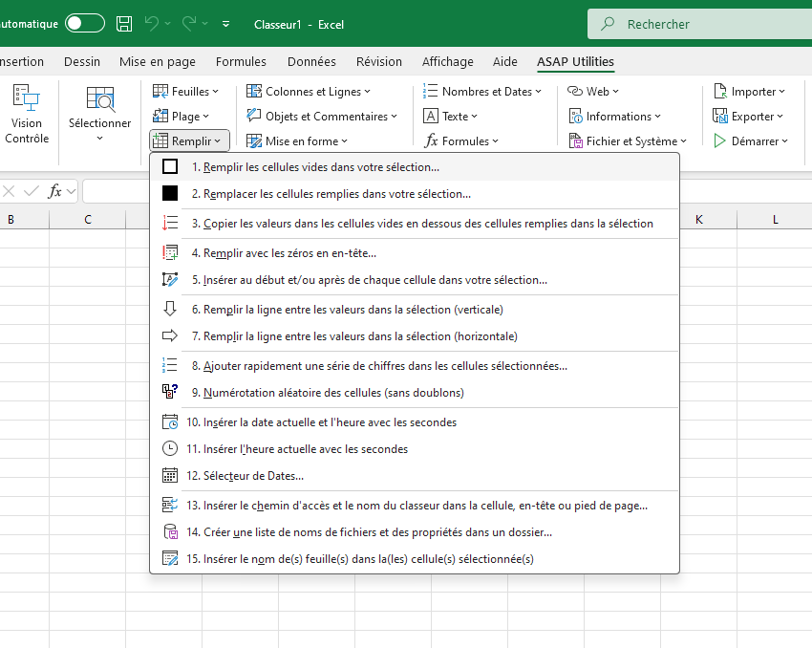Choose Insérer le chemin d'accès et le nom du classeur
This screenshot has width=812, height=648.
[415, 505]
